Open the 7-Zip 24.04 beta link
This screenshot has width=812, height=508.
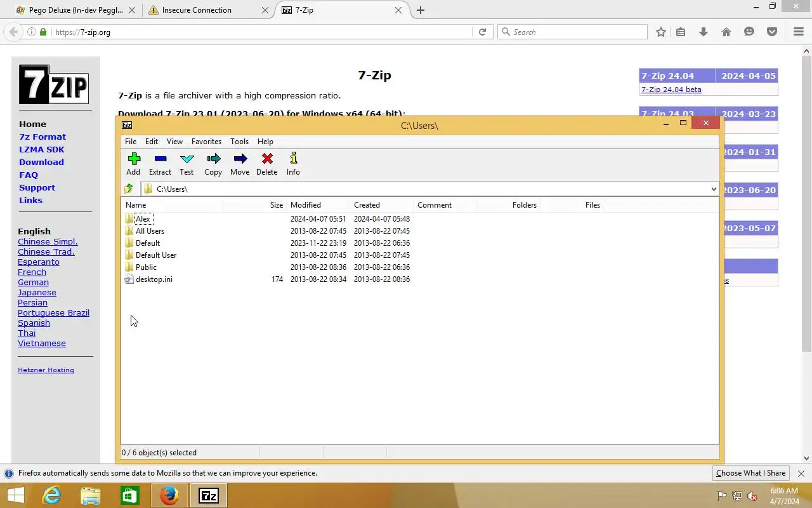(x=671, y=90)
